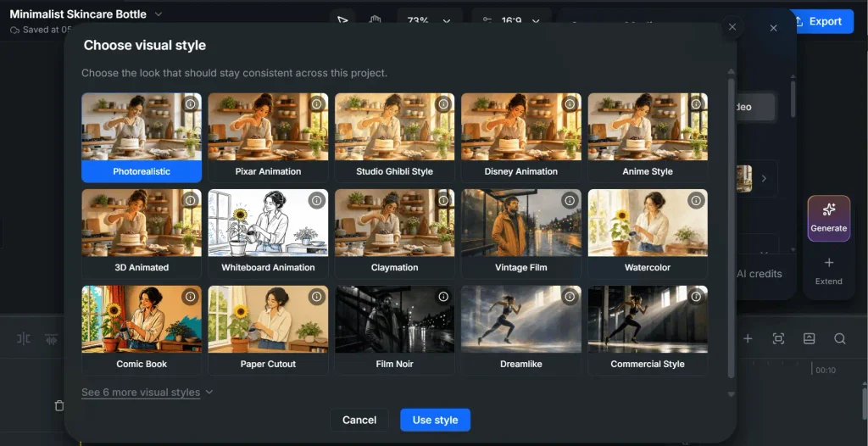The height and width of the screenshot is (446, 868).
Task: Select the pointer tool in top toolbar
Action: [x=342, y=21]
